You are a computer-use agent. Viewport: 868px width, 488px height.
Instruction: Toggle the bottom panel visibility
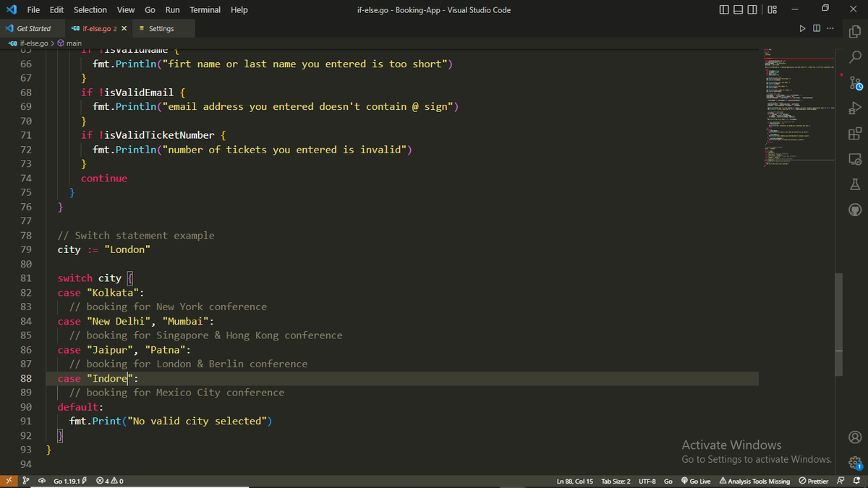tap(738, 9)
